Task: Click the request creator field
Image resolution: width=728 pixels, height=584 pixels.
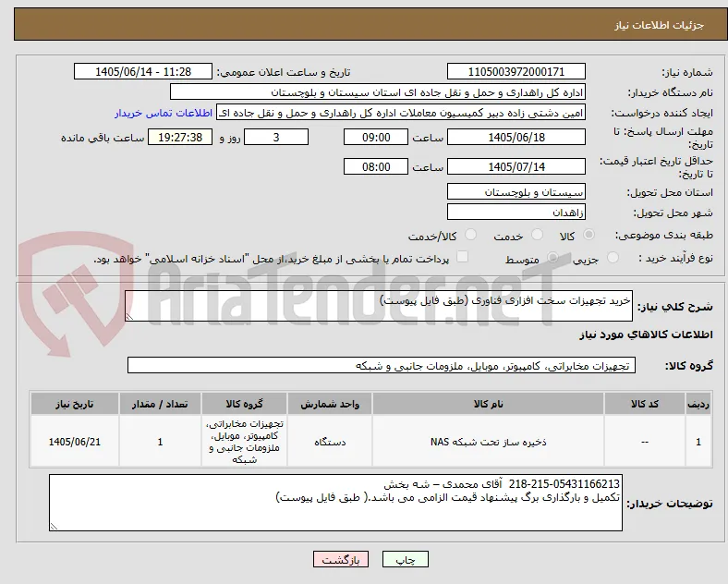Action: [401, 113]
